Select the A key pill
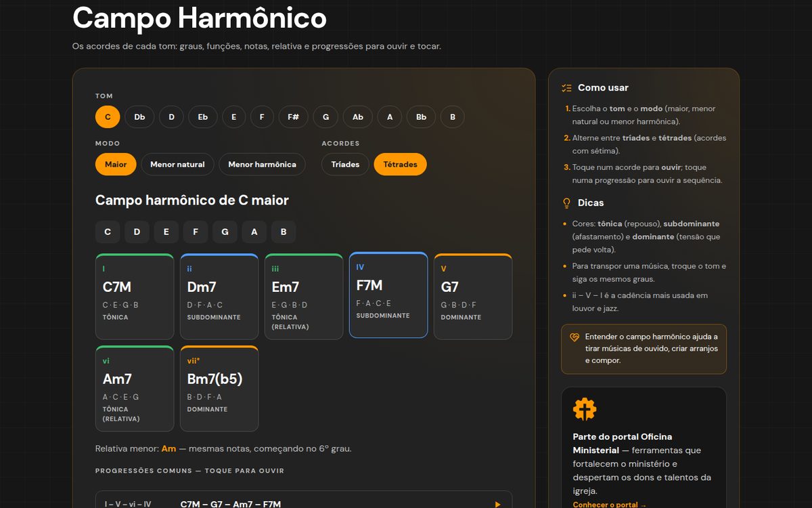This screenshot has height=508, width=812. coord(390,117)
